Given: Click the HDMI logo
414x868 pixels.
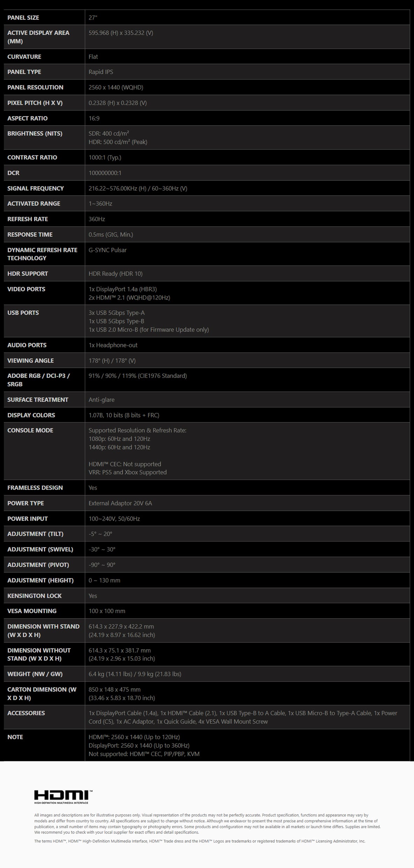Looking at the screenshot, I should (63, 796).
